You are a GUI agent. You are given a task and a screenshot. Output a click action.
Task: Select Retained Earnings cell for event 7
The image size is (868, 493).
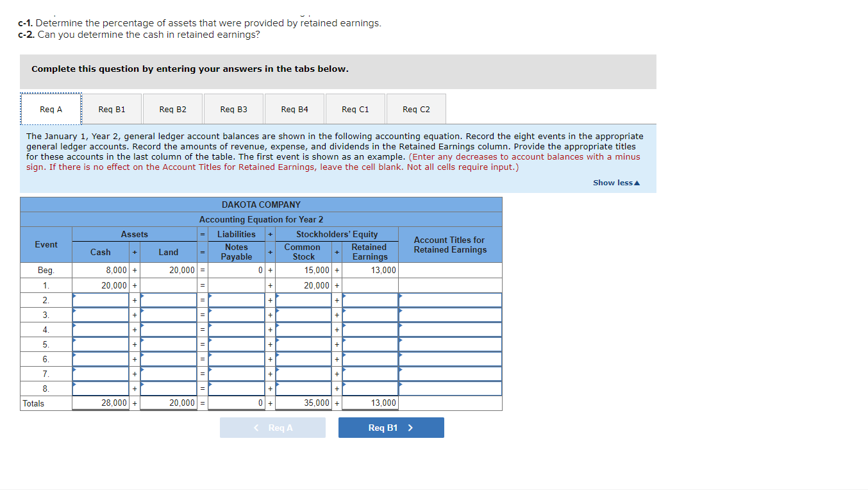pyautogui.click(x=370, y=374)
